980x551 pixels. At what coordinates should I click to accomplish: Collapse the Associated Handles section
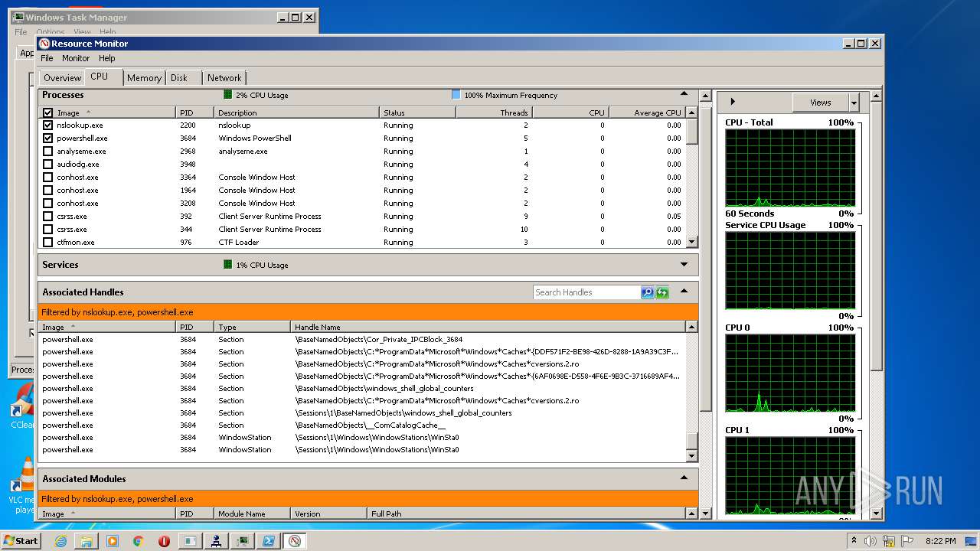684,292
